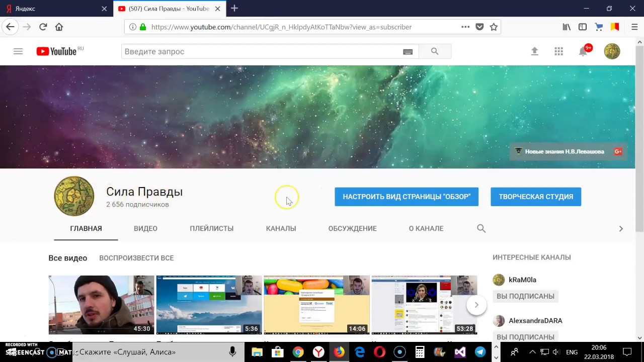This screenshot has height=362, width=644.
Task: Open Google Chrome from taskbar
Action: [298, 352]
